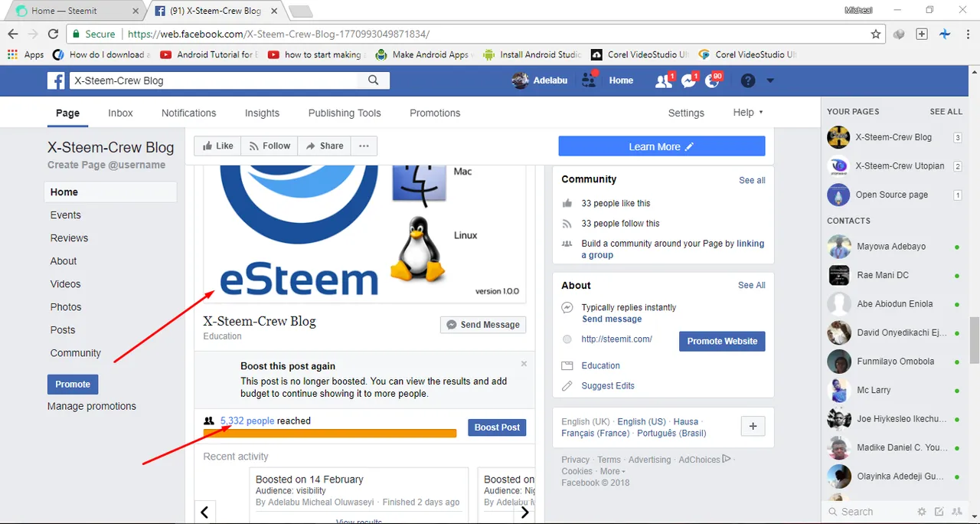980x524 pixels.
Task: Open page Settings
Action: click(686, 113)
